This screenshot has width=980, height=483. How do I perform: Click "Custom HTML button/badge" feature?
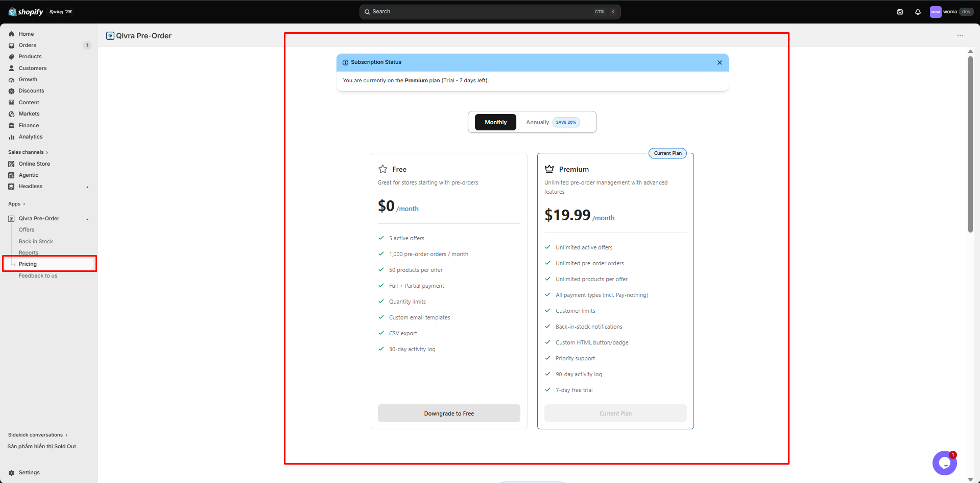tap(592, 342)
